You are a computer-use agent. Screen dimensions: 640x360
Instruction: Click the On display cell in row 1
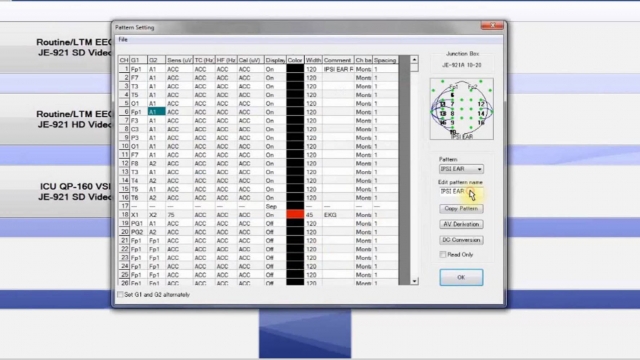pos(275,69)
